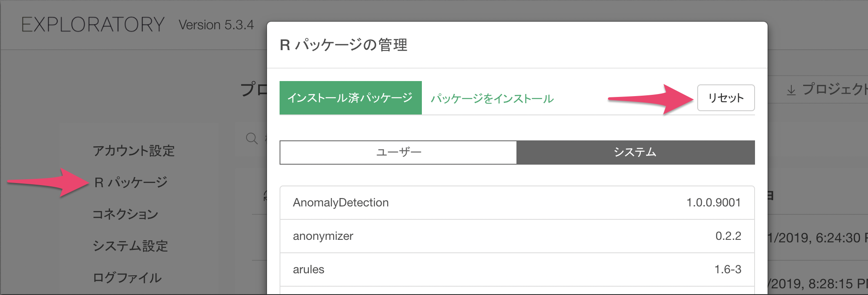868x295 pixels.
Task: Select the anonymizer package row
Action: (517, 236)
